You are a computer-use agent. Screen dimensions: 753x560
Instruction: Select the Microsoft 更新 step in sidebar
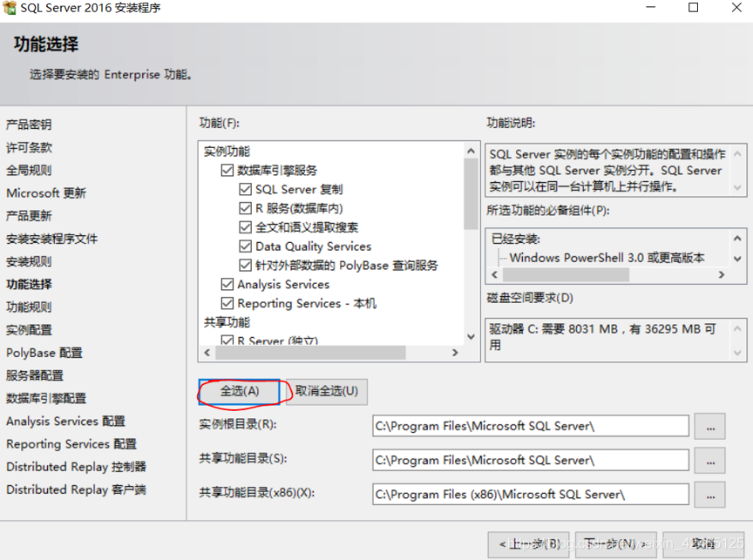point(46,192)
